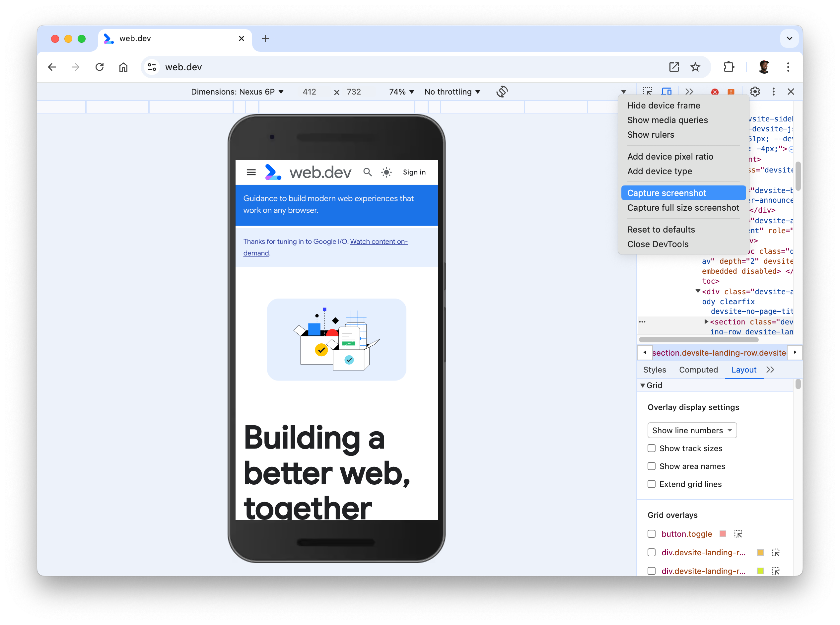The width and height of the screenshot is (840, 625).
Task: Click the inspect element cursor icon
Action: tap(648, 91)
